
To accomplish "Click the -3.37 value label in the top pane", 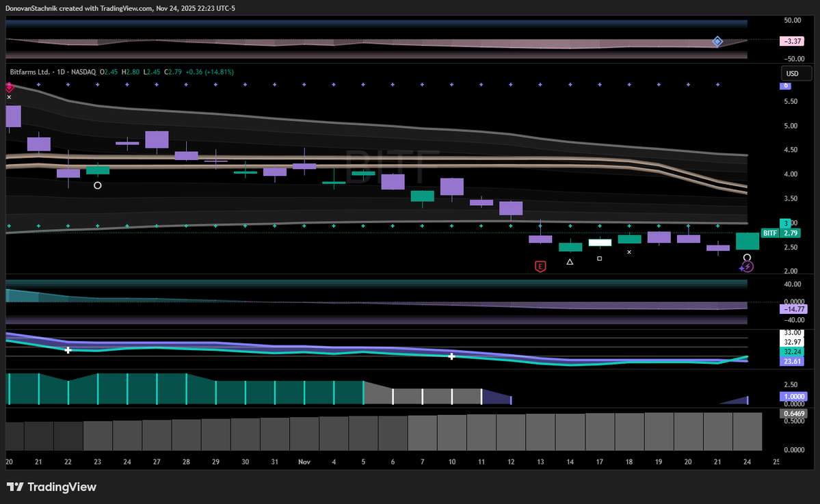I will coord(791,41).
